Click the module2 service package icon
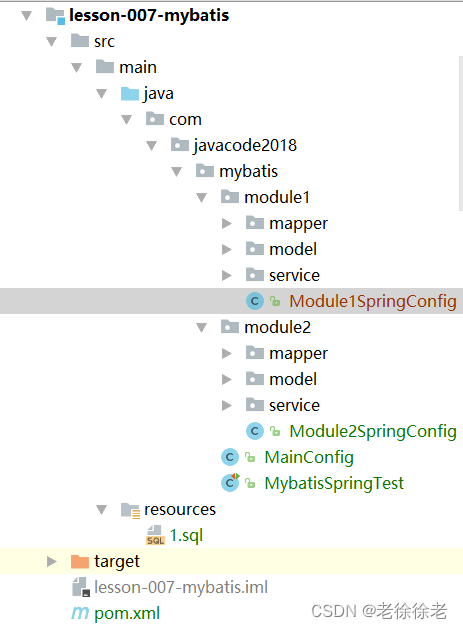Viewport: 463px width, 629px height. (255, 404)
